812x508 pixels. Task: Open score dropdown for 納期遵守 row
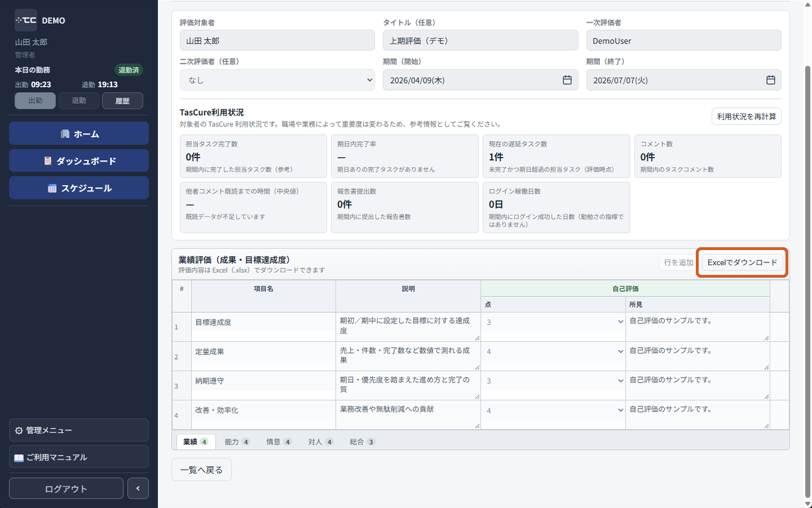pos(553,380)
